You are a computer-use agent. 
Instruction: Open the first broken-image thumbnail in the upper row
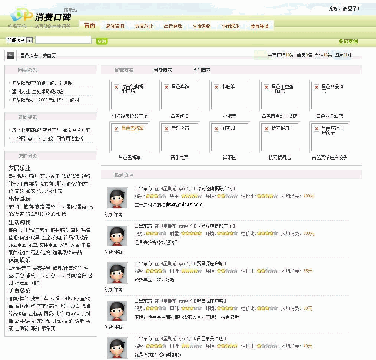(129, 95)
